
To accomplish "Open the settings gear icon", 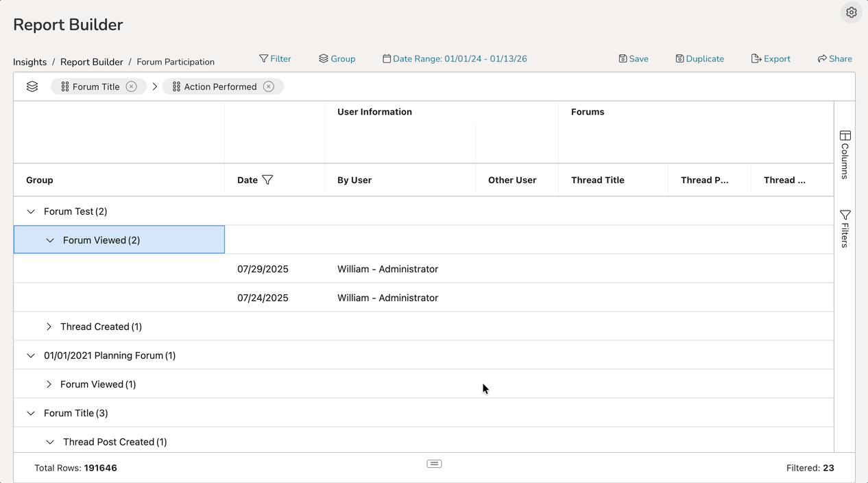I will (851, 12).
